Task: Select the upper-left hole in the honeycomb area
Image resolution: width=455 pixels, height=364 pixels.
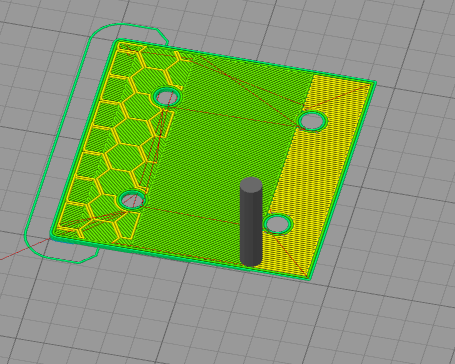Action: [x=167, y=97]
